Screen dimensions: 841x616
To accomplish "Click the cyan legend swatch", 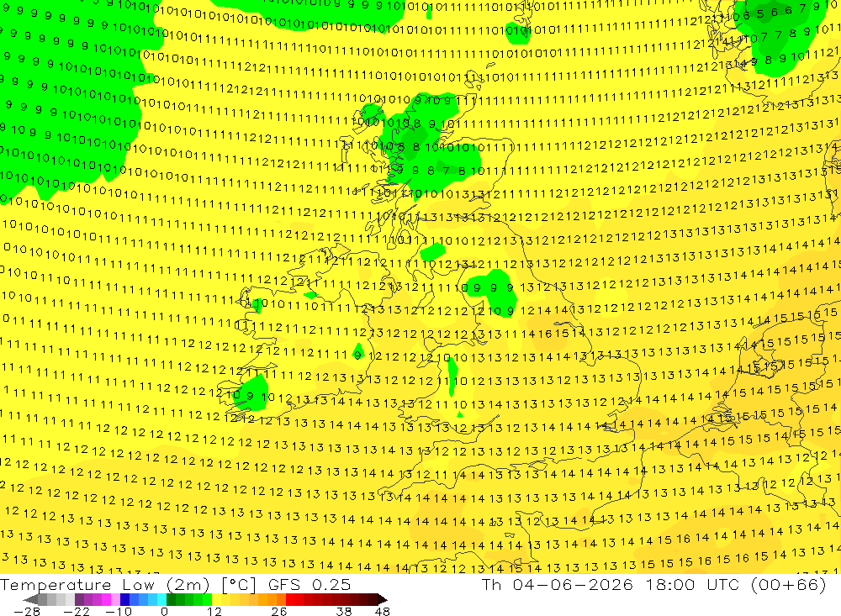I will point(161,600).
